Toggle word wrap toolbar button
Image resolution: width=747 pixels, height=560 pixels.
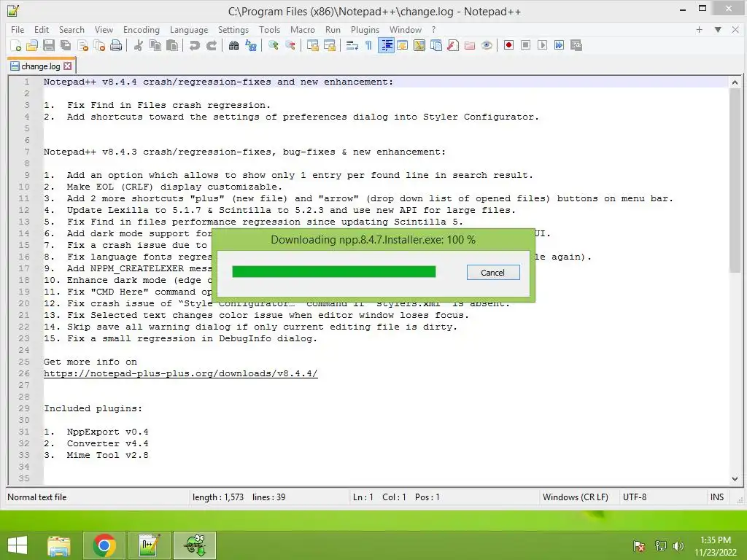[x=352, y=45]
